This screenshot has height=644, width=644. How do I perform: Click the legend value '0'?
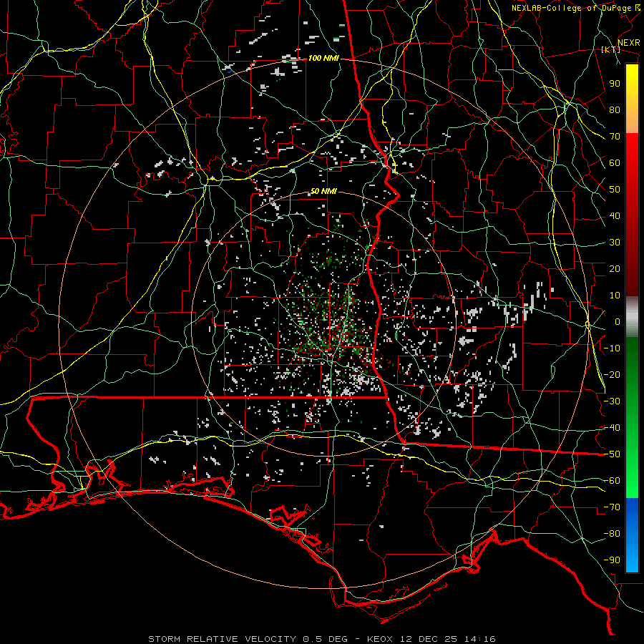tap(618, 322)
